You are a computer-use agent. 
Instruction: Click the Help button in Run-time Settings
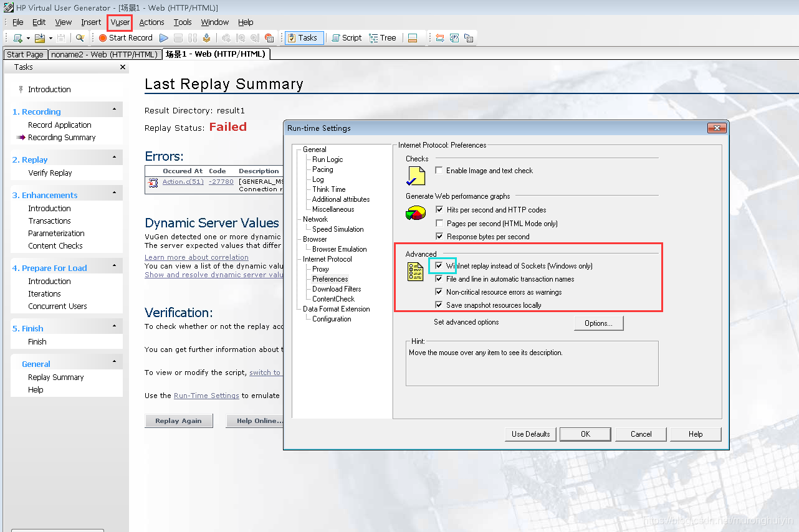click(696, 434)
